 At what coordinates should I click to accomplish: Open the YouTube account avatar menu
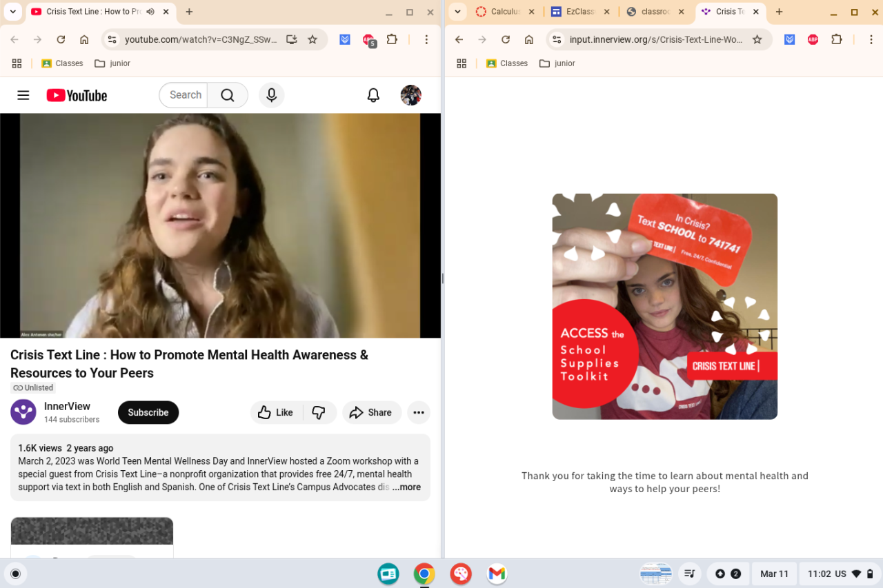[x=411, y=95]
